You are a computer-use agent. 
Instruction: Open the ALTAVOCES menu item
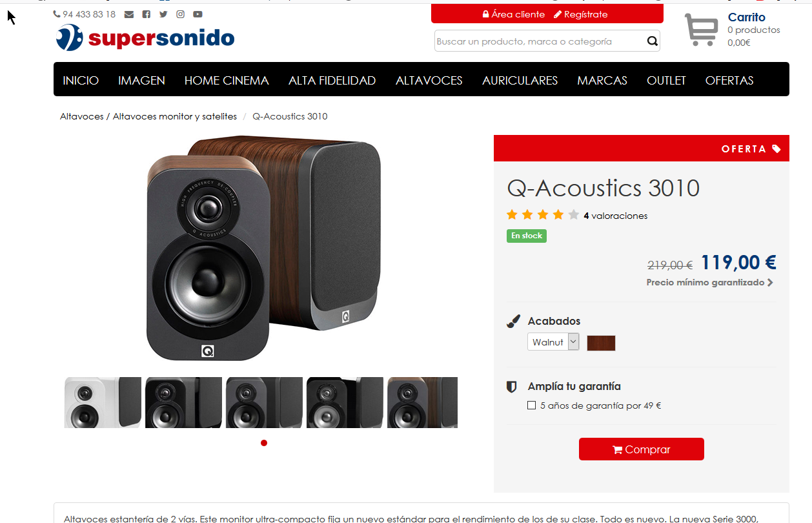click(x=429, y=81)
